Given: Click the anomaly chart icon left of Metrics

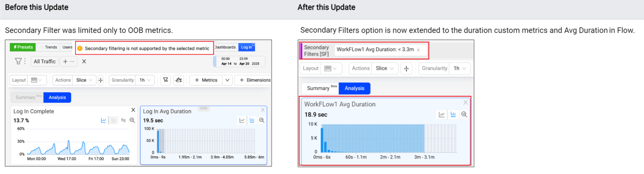Looking at the screenshot, I should 179,80.
